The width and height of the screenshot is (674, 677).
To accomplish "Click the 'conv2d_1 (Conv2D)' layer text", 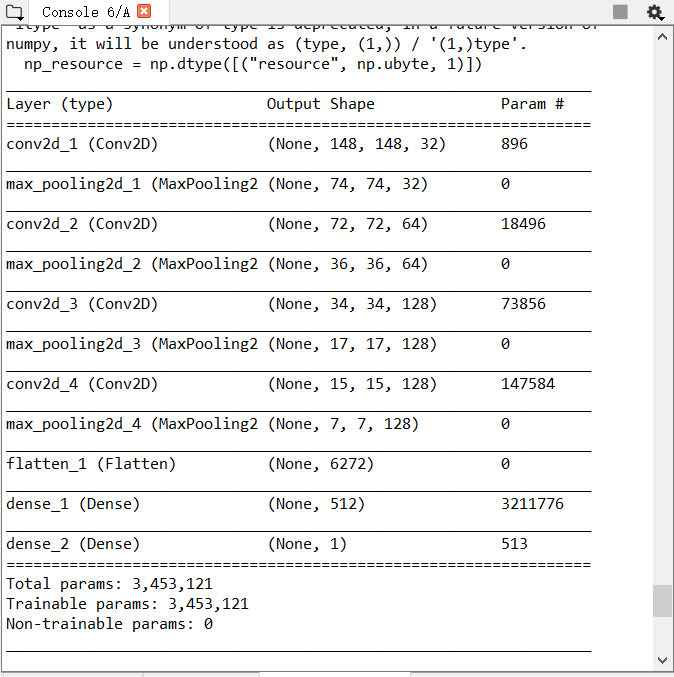I will tap(82, 144).
